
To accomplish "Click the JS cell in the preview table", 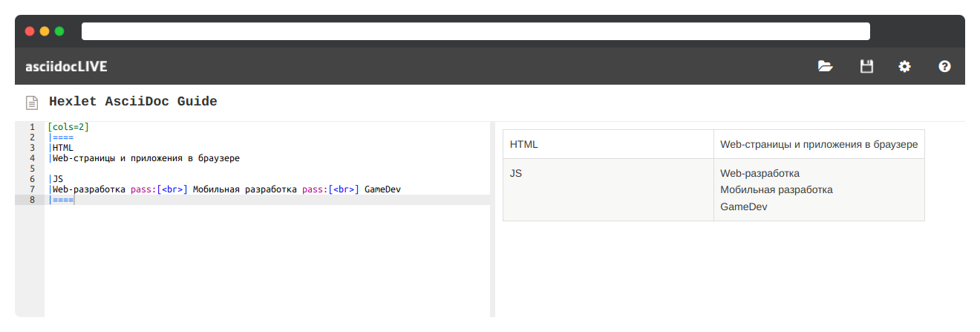I will (x=515, y=173).
